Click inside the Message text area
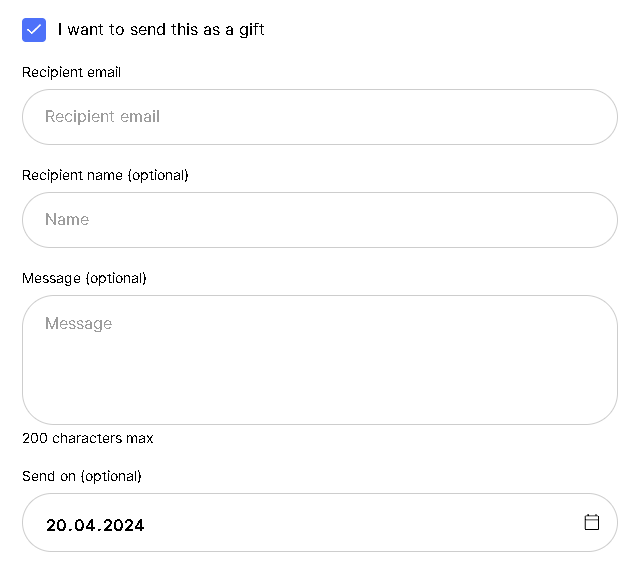This screenshot has height=573, width=641. 320,360
